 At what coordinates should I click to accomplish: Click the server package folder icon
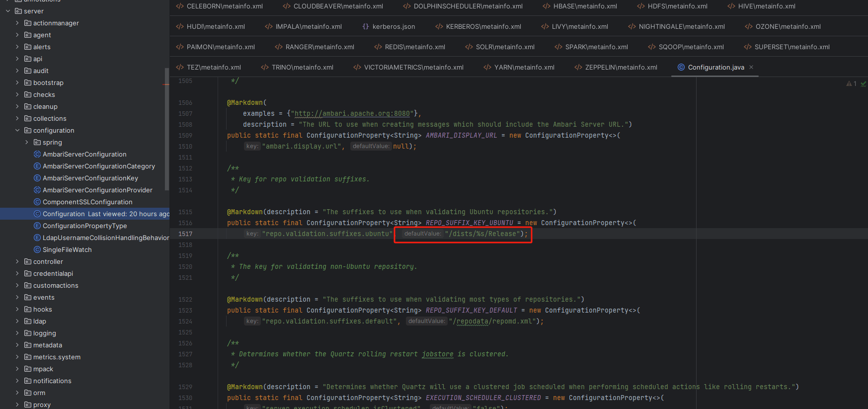point(18,11)
